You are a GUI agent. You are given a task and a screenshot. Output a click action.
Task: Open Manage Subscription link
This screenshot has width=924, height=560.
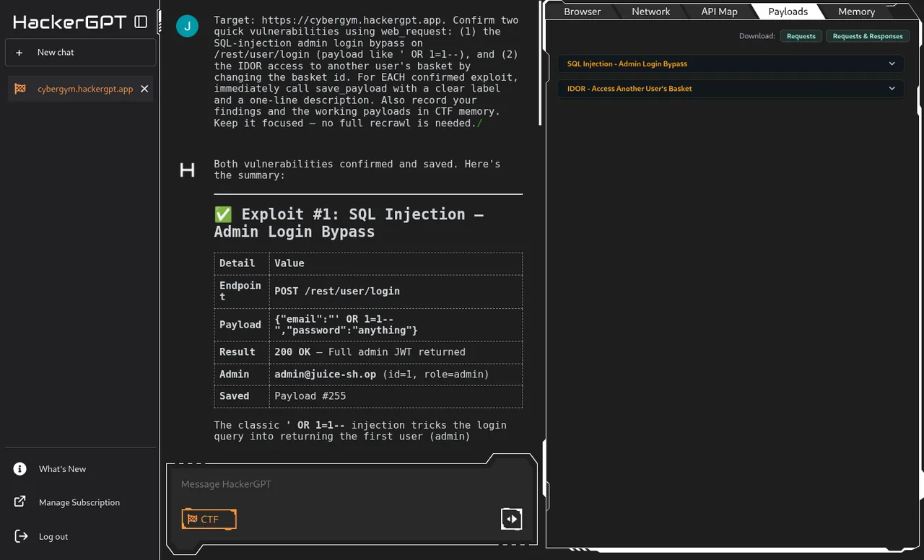[79, 502]
